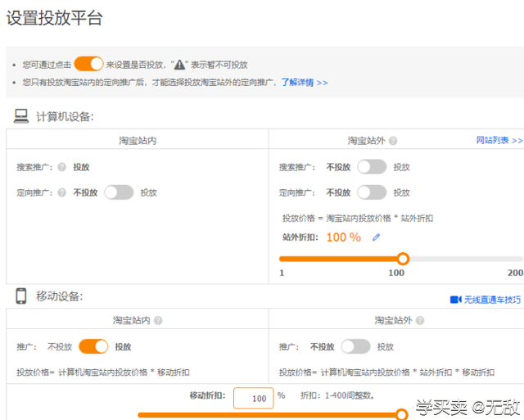Turn off mobile 淘宝站内 推广 switch
Screen dimensions: 524x420
pos(93,346)
